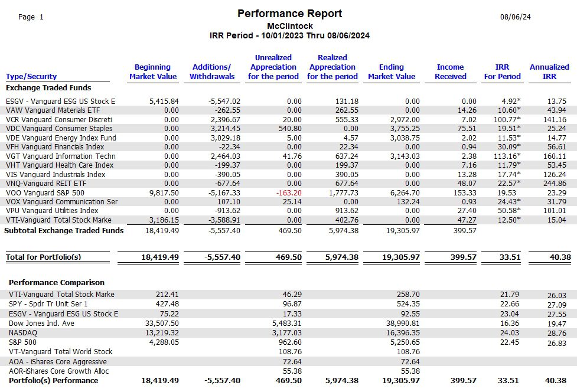Click the Additions/Withdrawals column header
Image resolution: width=577 pixels, height=392 pixels.
(212, 71)
